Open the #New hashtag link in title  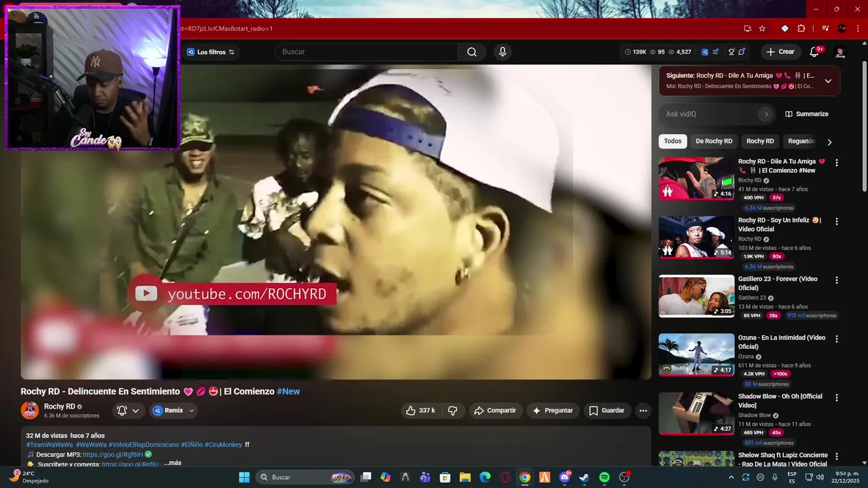click(x=288, y=392)
